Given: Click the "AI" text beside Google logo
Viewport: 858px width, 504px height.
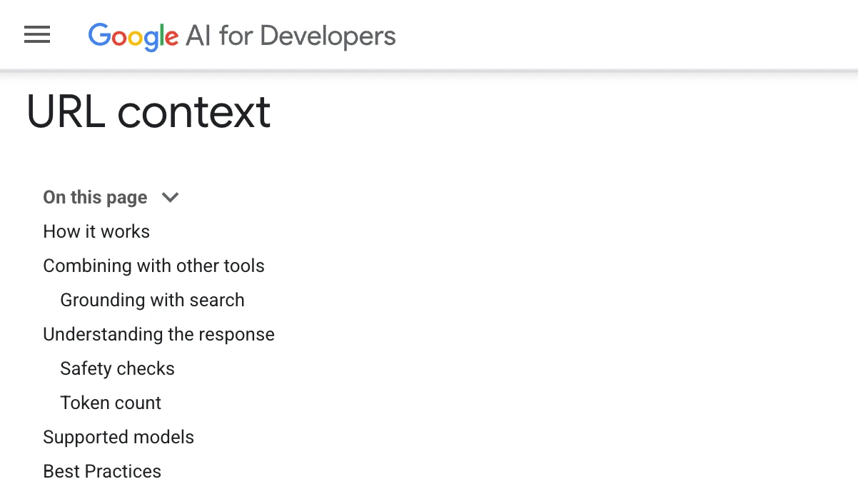Looking at the screenshot, I should 198,36.
